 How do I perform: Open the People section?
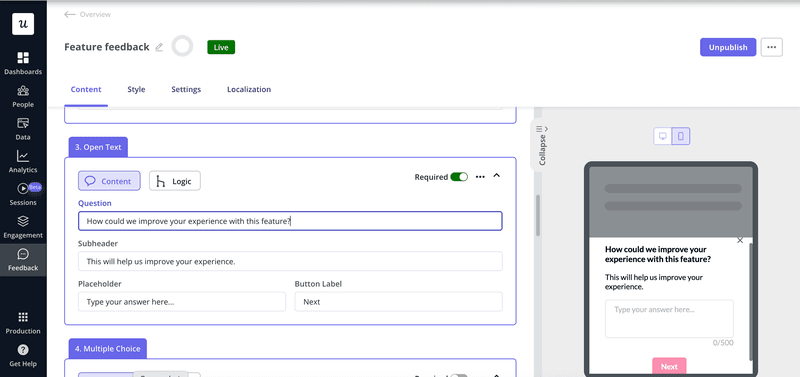(23, 96)
